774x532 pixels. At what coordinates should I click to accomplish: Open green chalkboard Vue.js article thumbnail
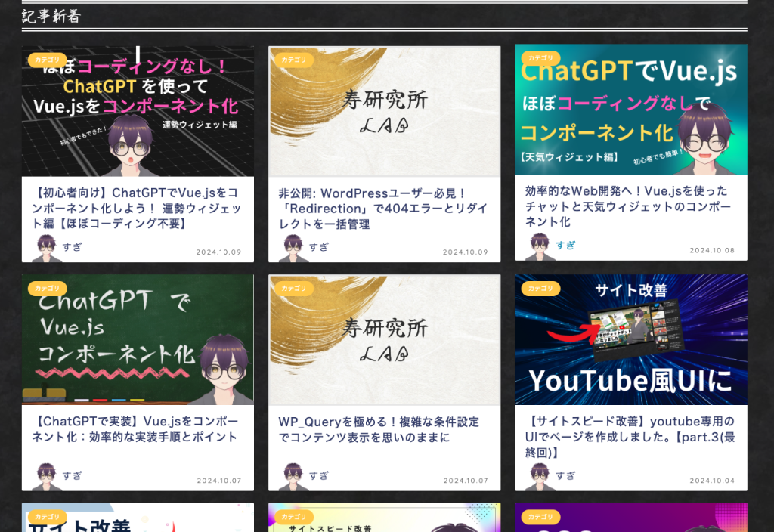click(138, 340)
